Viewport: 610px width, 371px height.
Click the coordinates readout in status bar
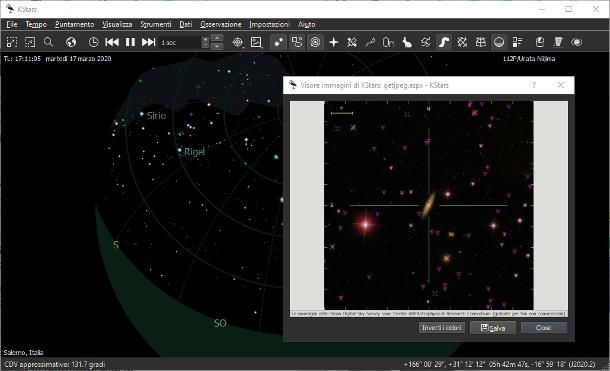[499, 365]
